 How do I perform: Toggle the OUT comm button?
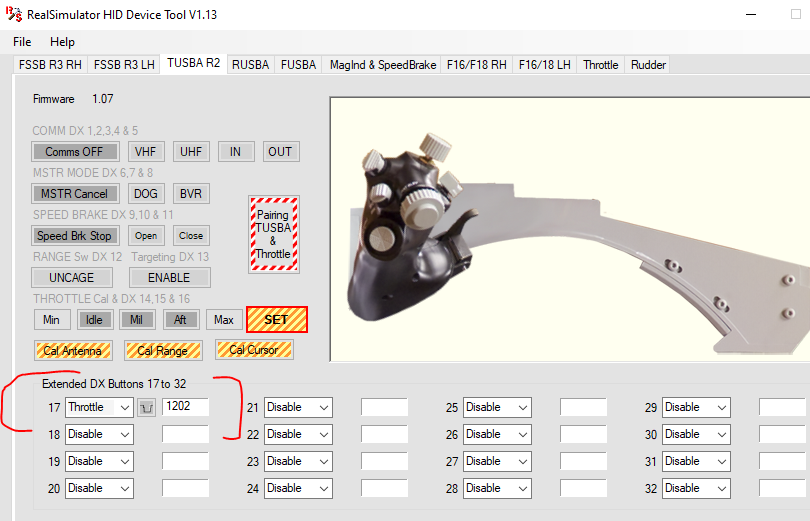point(281,152)
